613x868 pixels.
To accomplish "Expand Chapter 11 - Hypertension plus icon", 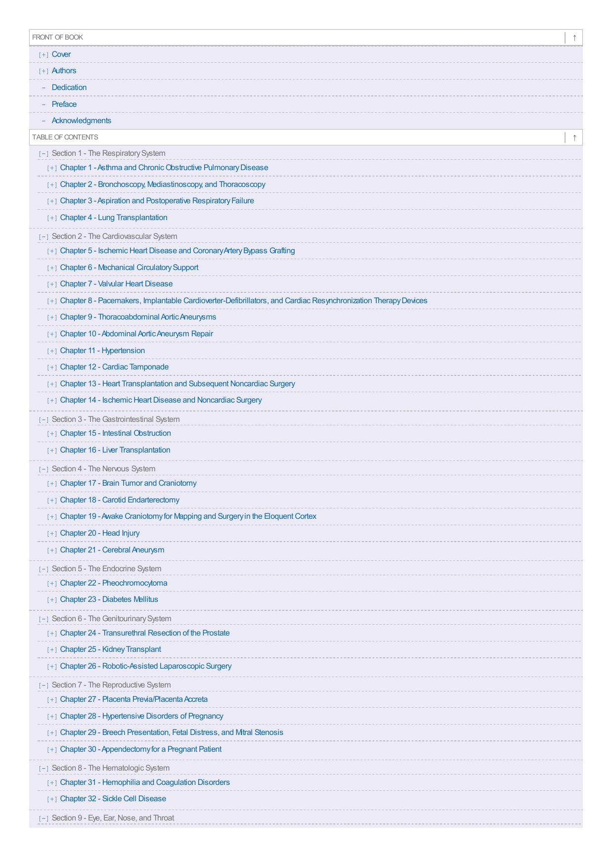I will [x=52, y=351].
